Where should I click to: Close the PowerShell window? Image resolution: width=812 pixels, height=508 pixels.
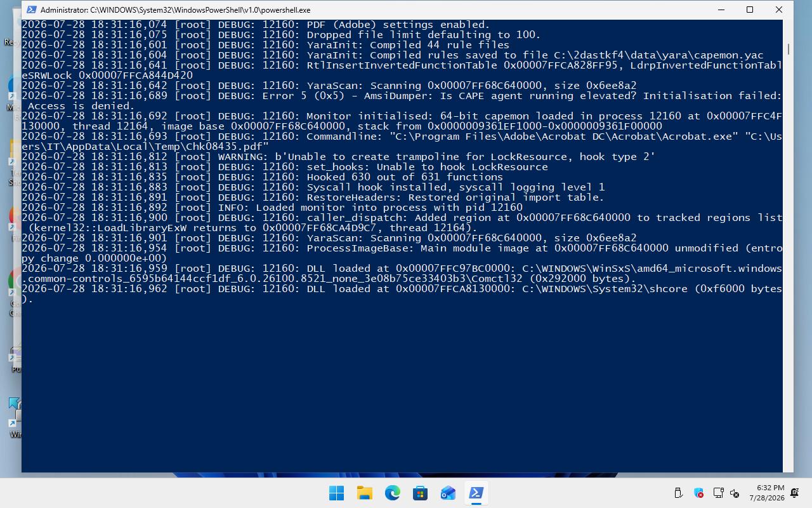[x=779, y=10]
